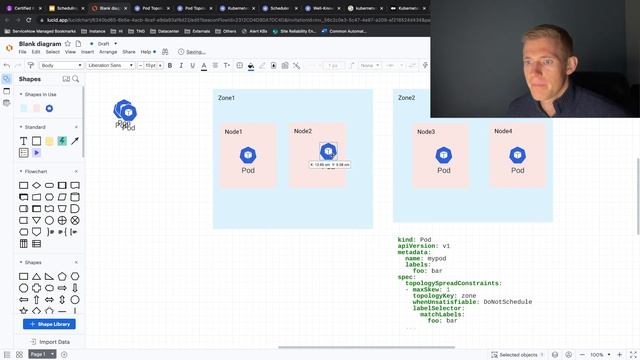Select the pentagon shape in Shapes section
The width and height of the screenshot is (640, 360).
point(62,276)
